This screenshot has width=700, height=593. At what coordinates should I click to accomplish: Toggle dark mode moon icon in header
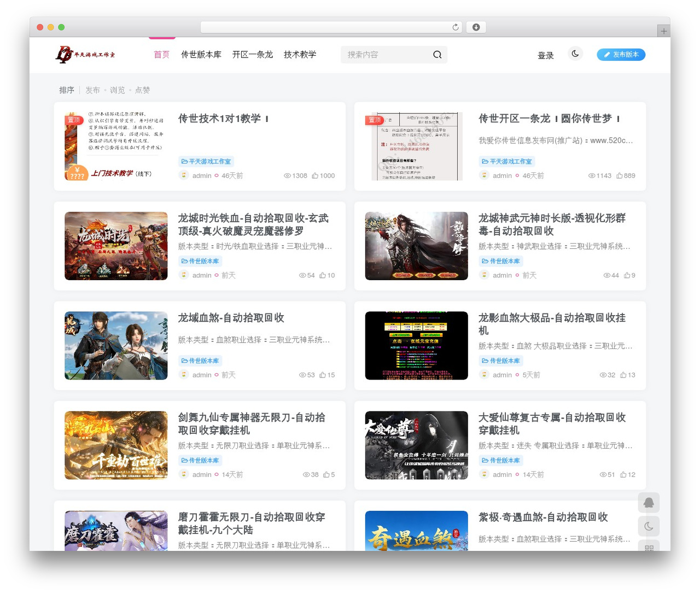(x=575, y=54)
